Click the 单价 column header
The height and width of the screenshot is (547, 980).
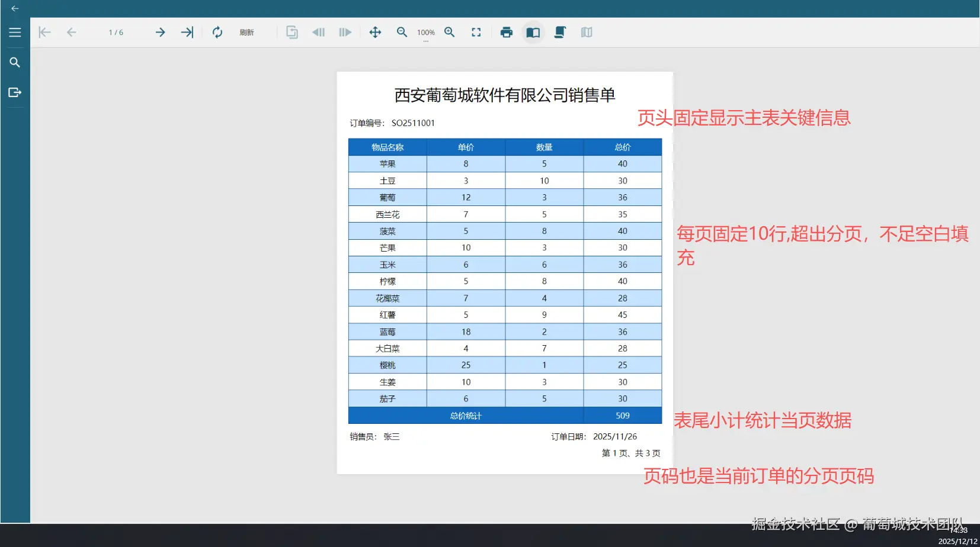click(x=466, y=147)
